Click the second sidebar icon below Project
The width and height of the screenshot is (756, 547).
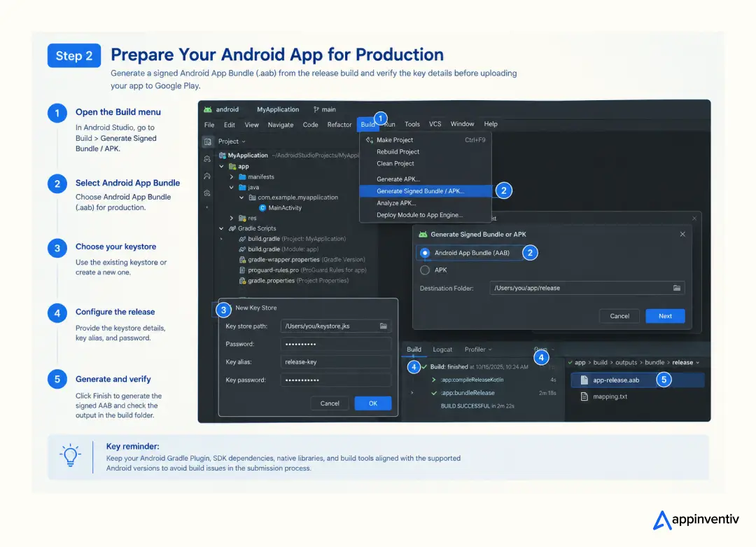[207, 159]
